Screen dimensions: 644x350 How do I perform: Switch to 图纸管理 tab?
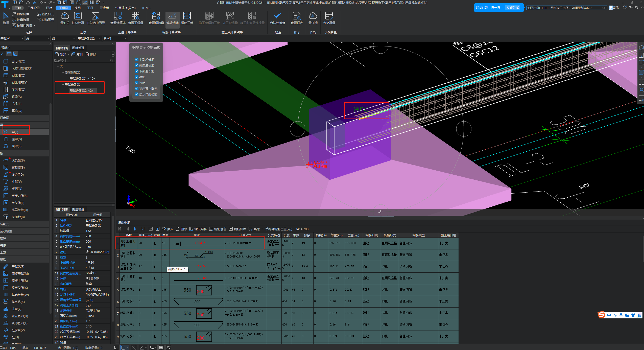click(x=78, y=48)
